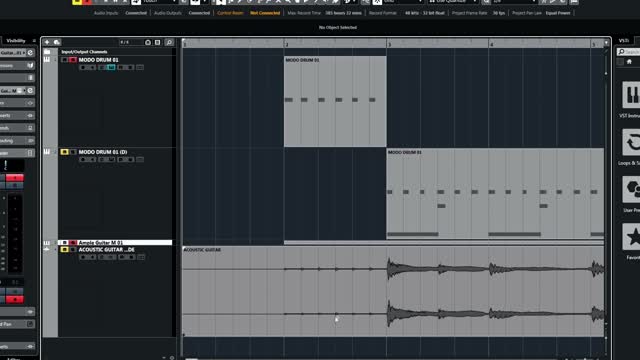Click the Add Track plus icon
The image size is (640, 360).
47,42
